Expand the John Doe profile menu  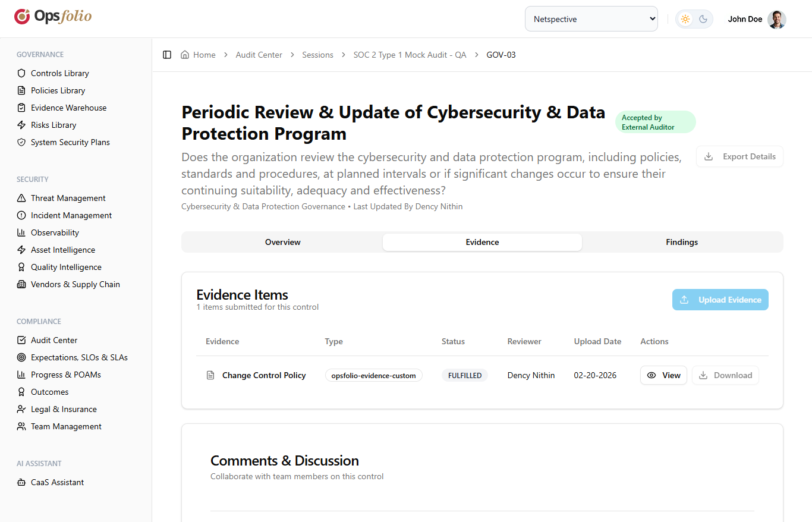coord(756,18)
